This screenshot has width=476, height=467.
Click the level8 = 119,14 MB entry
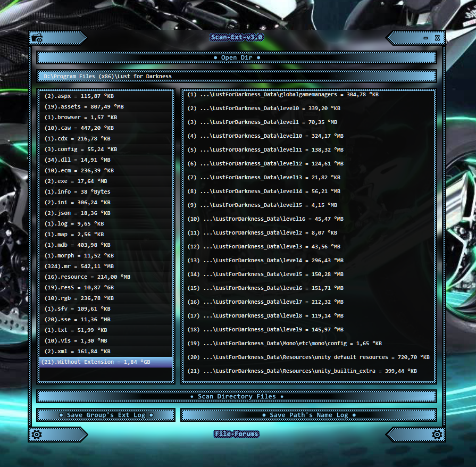click(x=265, y=316)
